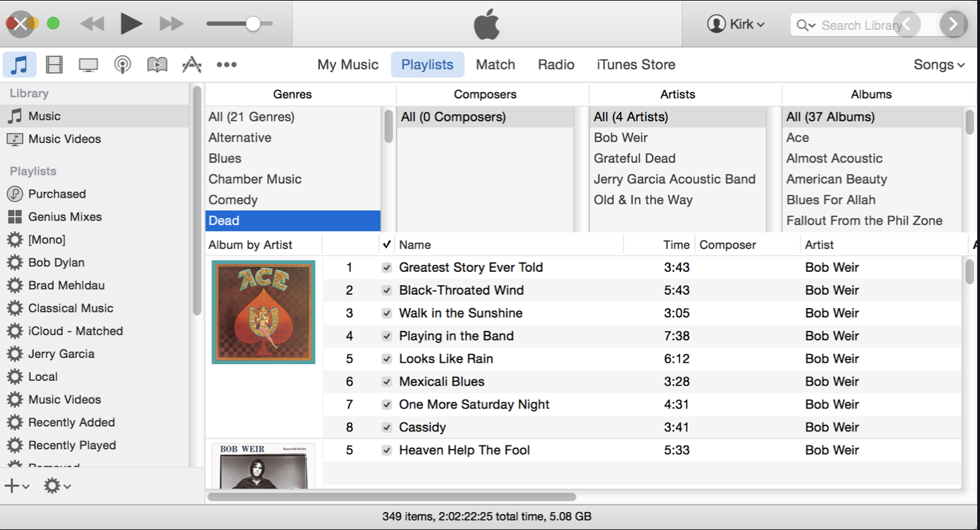Select the Dead genre

pyautogui.click(x=293, y=221)
